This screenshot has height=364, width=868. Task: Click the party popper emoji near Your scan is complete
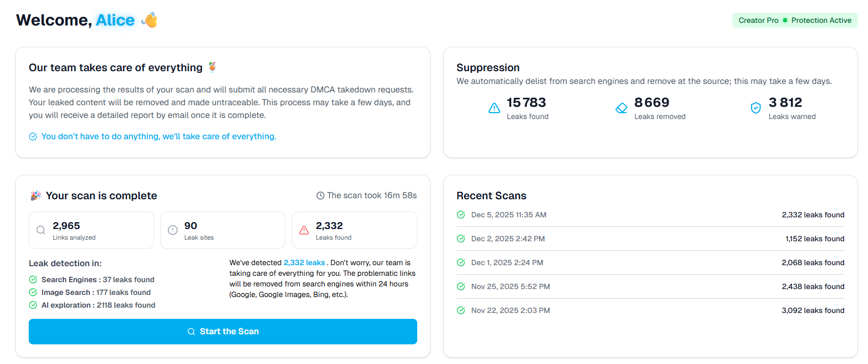35,195
